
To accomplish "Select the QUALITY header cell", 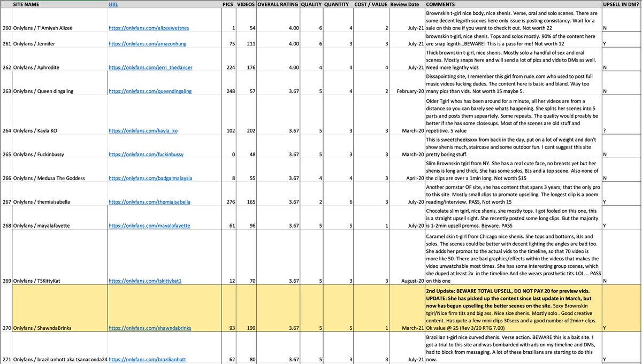I will [312, 4].
